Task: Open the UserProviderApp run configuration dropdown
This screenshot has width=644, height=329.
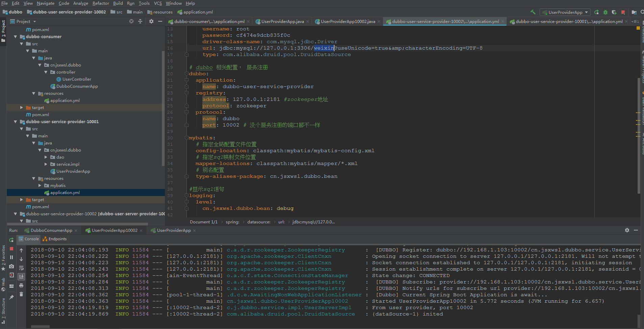Action: click(565, 12)
